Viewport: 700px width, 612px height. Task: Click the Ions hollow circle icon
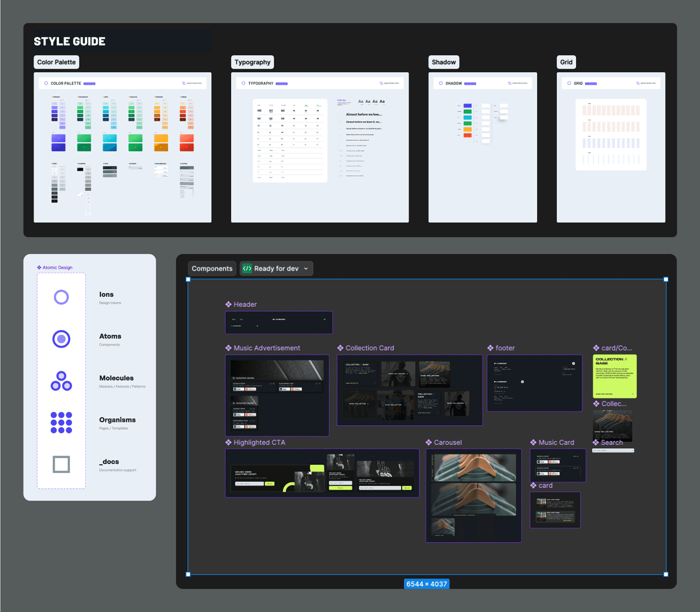pyautogui.click(x=61, y=297)
